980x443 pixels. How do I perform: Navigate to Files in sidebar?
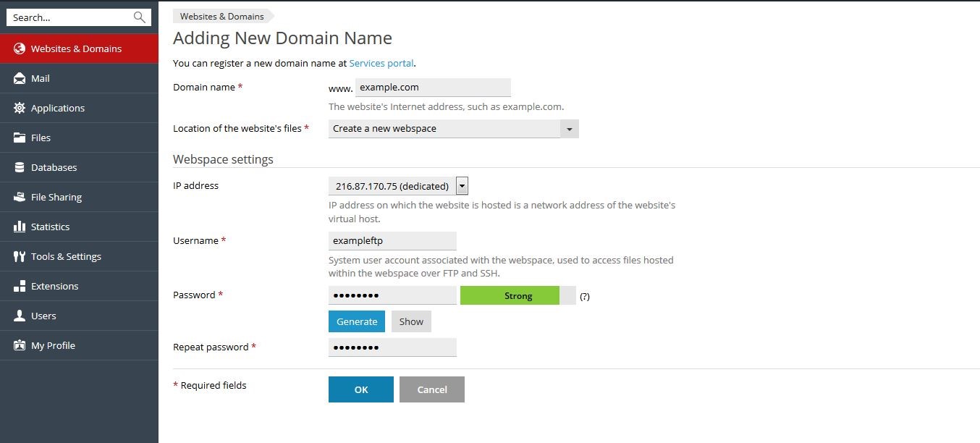(79, 138)
